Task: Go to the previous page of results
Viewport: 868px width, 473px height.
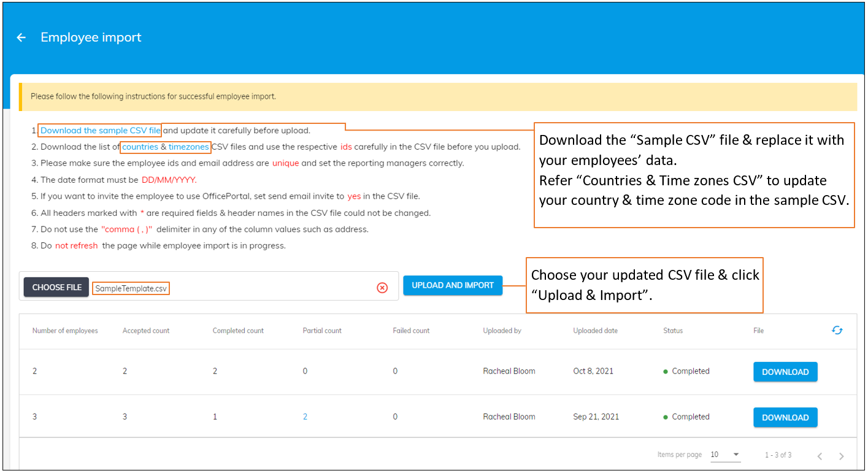Action: pyautogui.click(x=820, y=455)
